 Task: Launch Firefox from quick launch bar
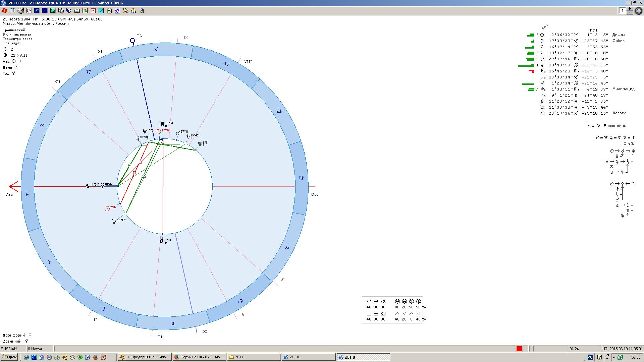(96, 357)
